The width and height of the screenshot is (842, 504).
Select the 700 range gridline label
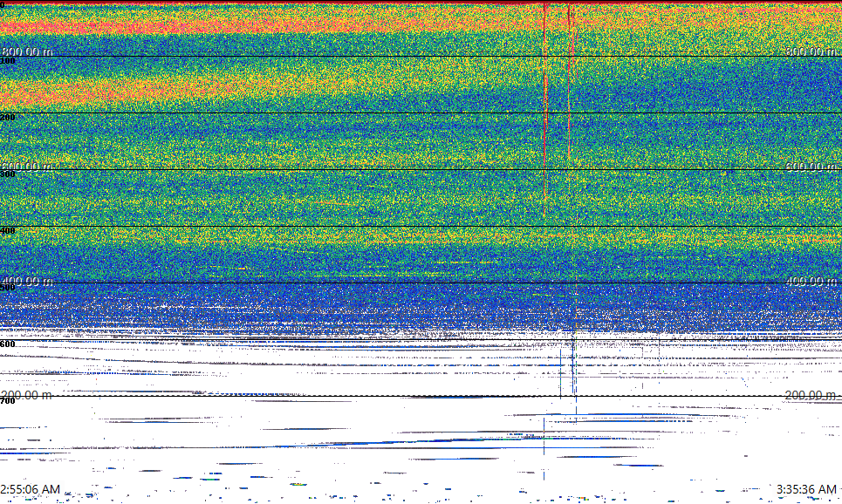(x=8, y=401)
